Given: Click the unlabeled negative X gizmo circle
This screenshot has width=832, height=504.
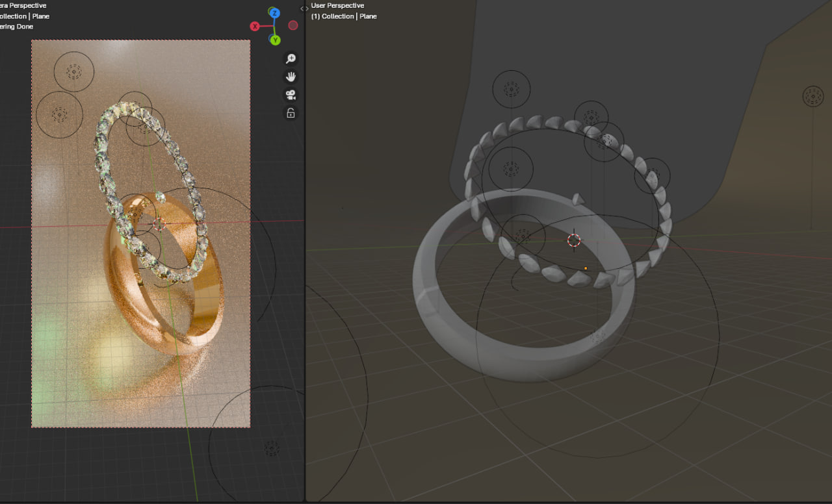Looking at the screenshot, I should click(293, 25).
